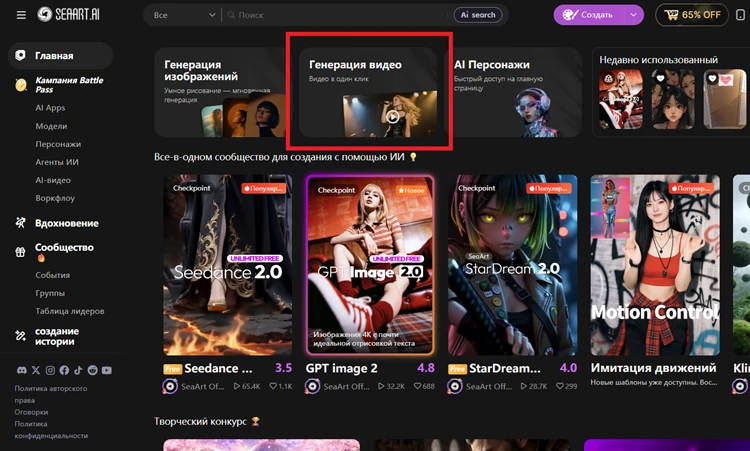The width and height of the screenshot is (750, 451).
Task: Click the mobile app phone icon
Action: [x=740, y=15]
